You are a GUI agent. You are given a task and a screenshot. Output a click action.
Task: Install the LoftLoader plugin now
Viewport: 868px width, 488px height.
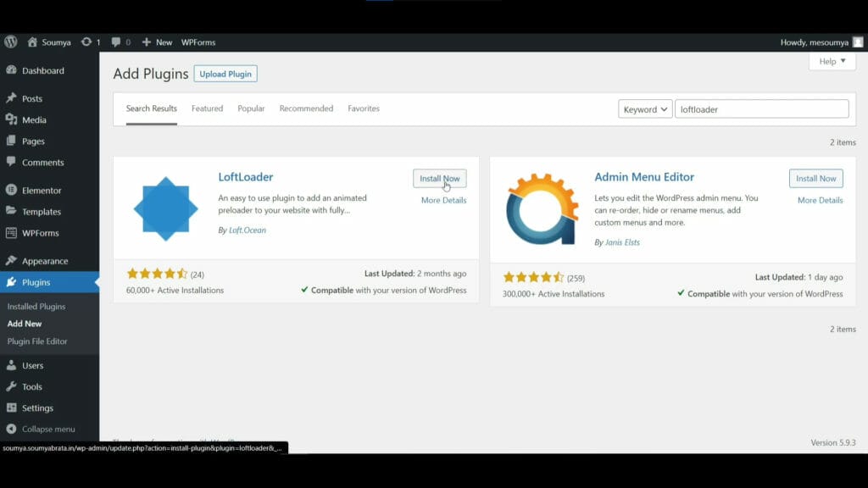tap(440, 178)
